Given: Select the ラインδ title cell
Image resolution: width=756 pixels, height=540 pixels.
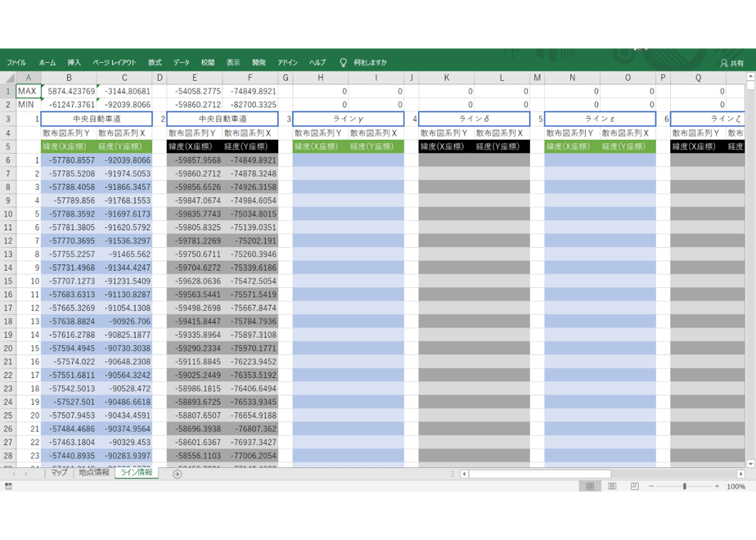Looking at the screenshot, I should (x=474, y=119).
